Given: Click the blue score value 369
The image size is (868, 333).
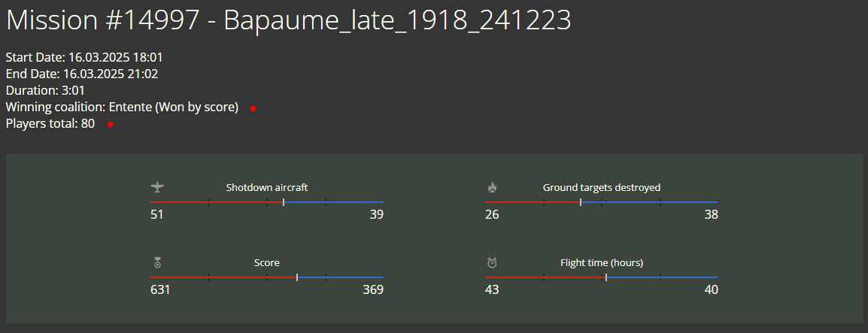Looking at the screenshot, I should pos(373,289).
